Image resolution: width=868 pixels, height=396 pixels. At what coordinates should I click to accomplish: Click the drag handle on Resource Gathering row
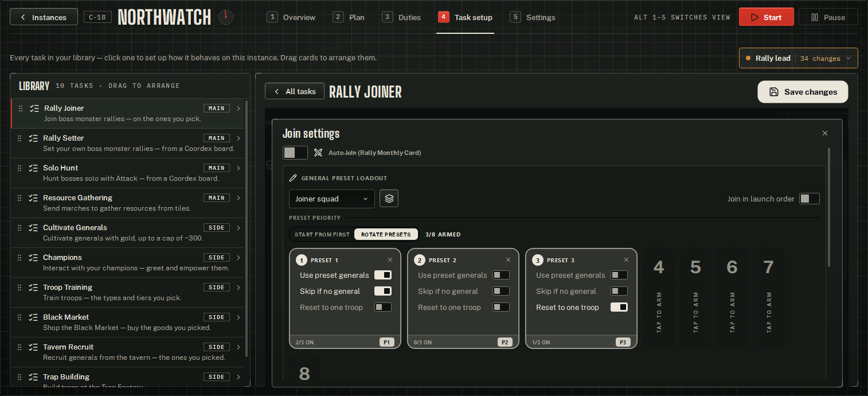tap(20, 198)
